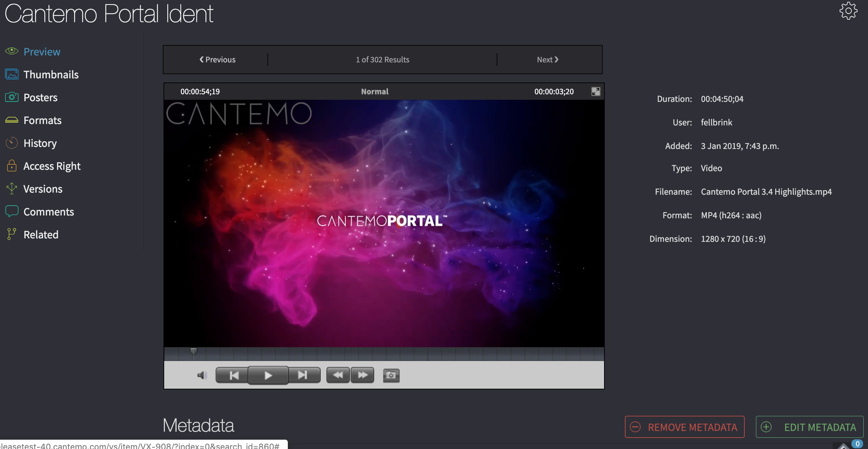This screenshot has width=868, height=449.
Task: Open the Formats section
Action: click(x=43, y=120)
